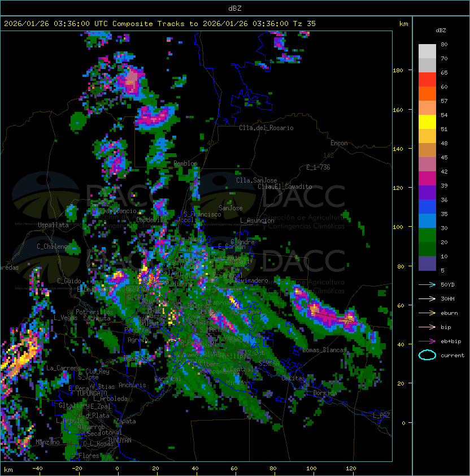Click the 'E_1-736' map label
Screen dimensions: 470x476
click(x=318, y=167)
